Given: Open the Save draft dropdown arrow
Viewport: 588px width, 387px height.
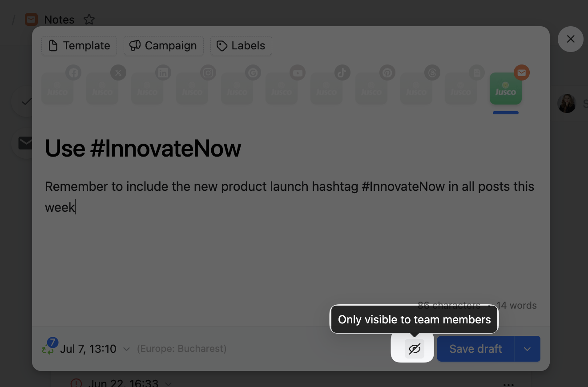Looking at the screenshot, I should 528,349.
